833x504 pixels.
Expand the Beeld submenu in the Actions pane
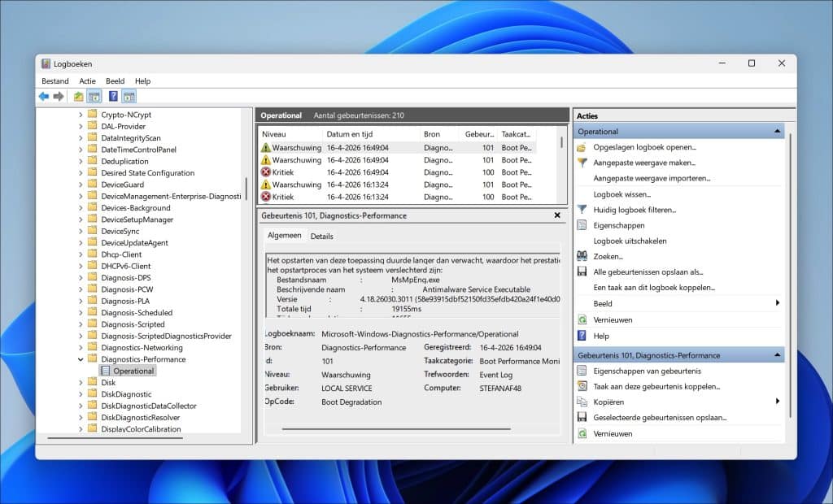click(778, 303)
